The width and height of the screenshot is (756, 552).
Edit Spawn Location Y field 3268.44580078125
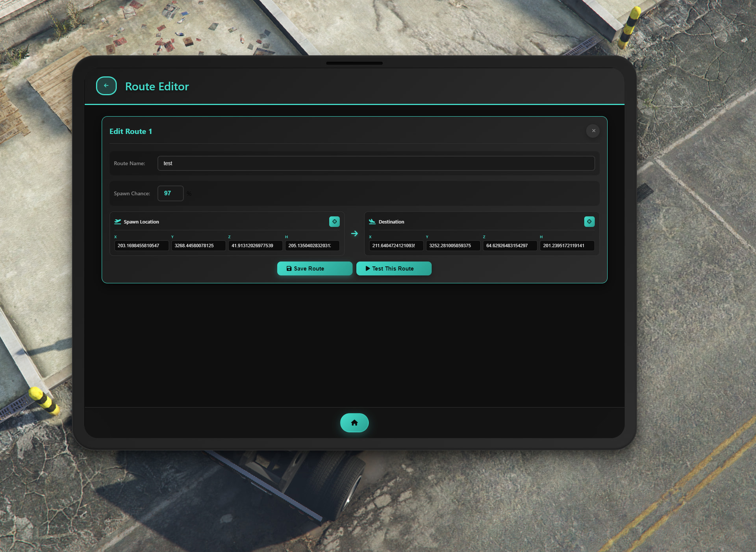pyautogui.click(x=198, y=246)
